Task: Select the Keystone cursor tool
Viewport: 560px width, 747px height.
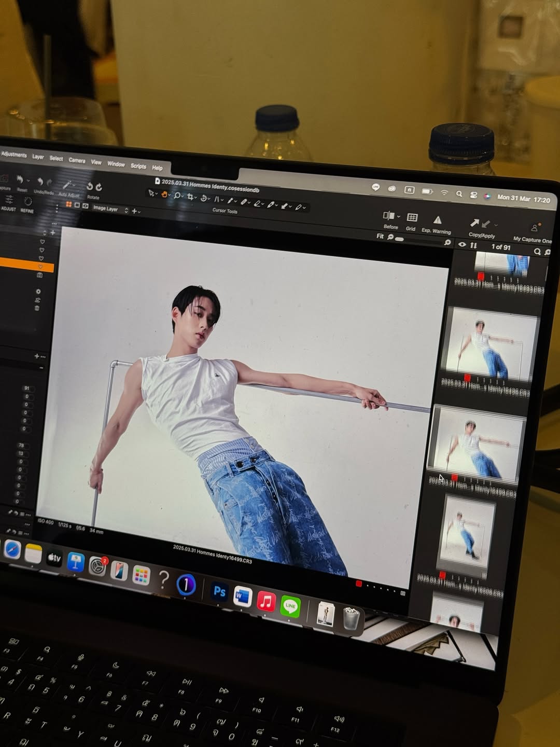Action: (x=217, y=199)
